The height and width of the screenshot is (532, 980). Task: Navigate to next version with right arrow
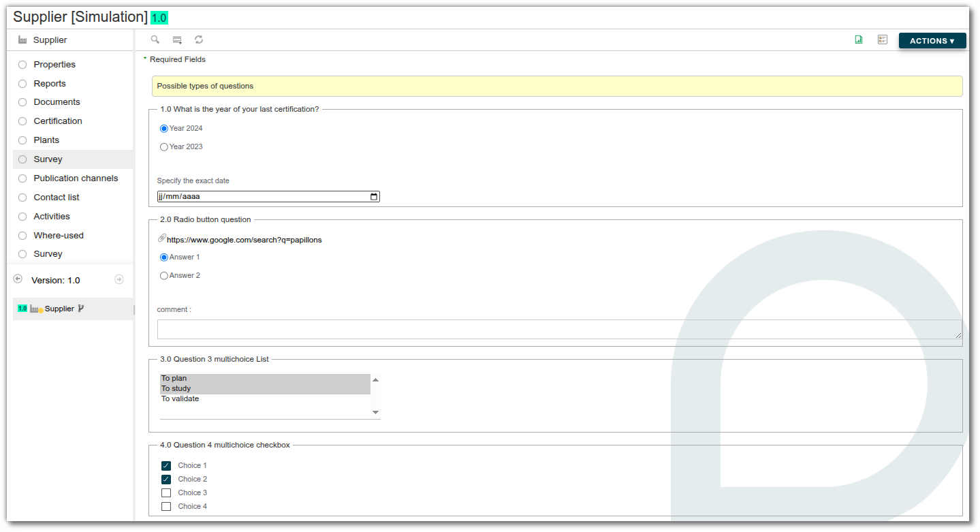click(x=119, y=279)
